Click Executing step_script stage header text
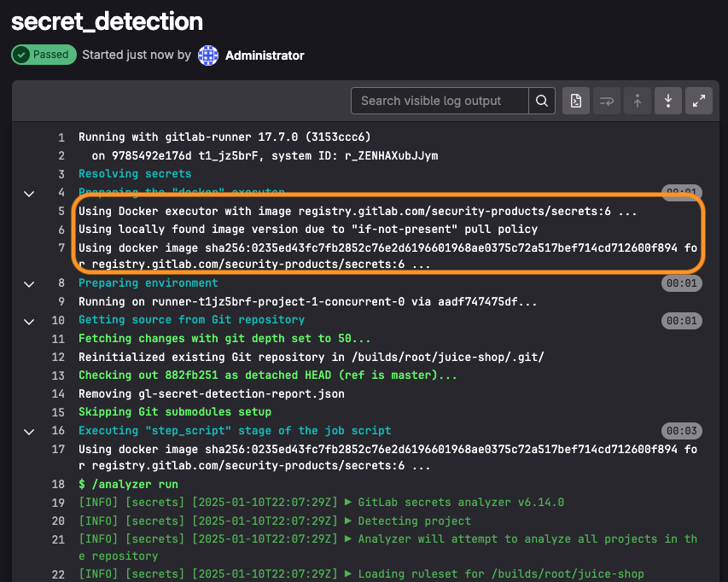728x582 pixels. (235, 431)
